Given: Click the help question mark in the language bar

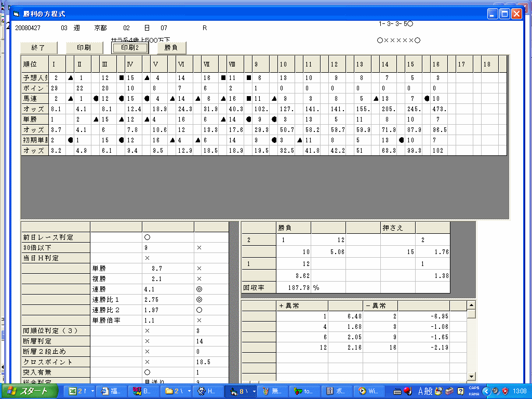Looking at the screenshot, I should point(460,392).
